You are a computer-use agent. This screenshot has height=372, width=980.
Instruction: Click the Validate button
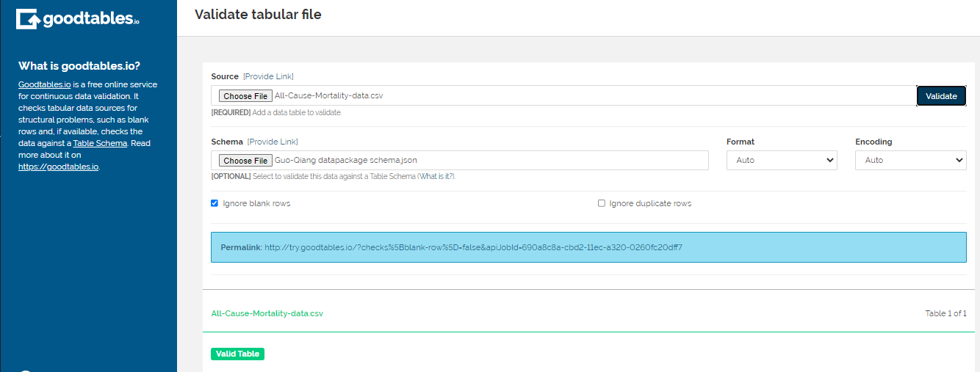(x=941, y=96)
